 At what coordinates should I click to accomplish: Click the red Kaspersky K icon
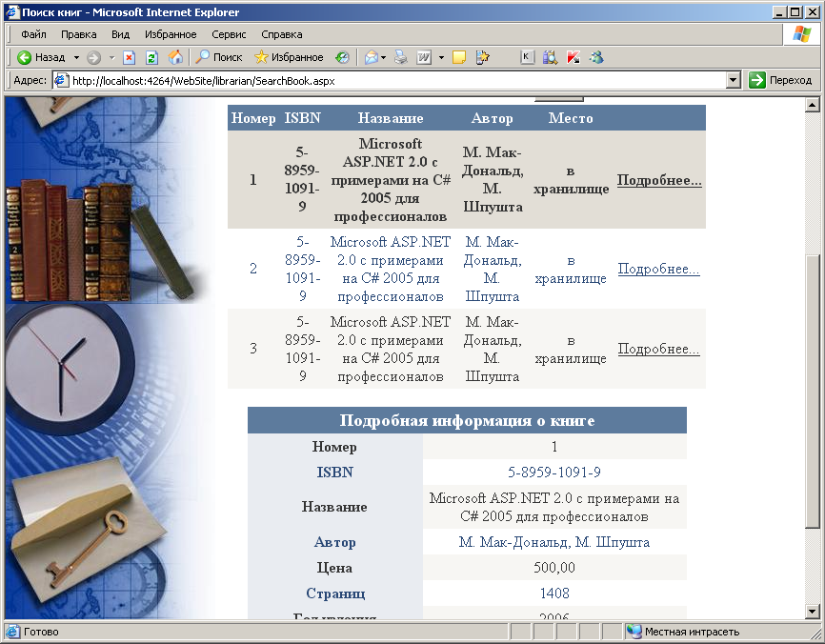coord(573,57)
